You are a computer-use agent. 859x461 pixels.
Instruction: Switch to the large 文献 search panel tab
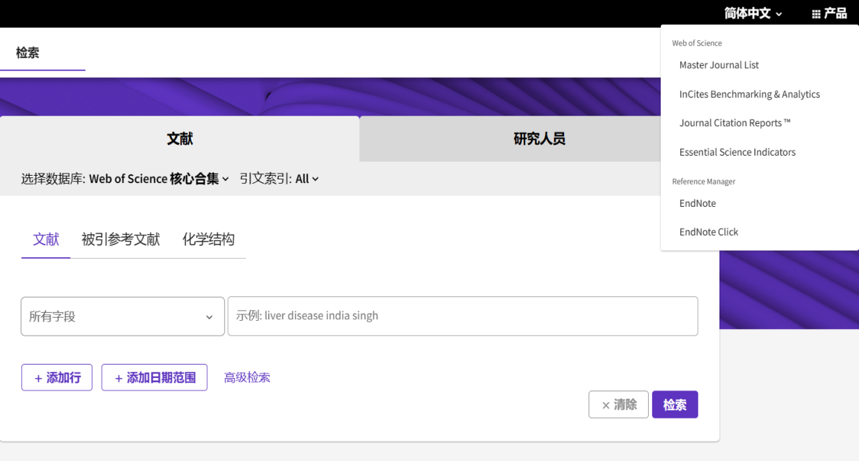click(x=180, y=139)
